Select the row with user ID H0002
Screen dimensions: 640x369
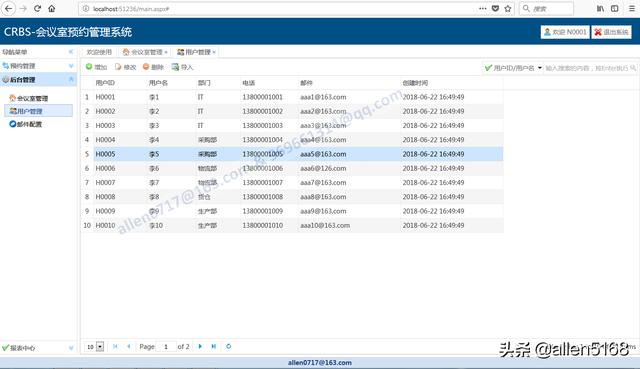point(292,111)
